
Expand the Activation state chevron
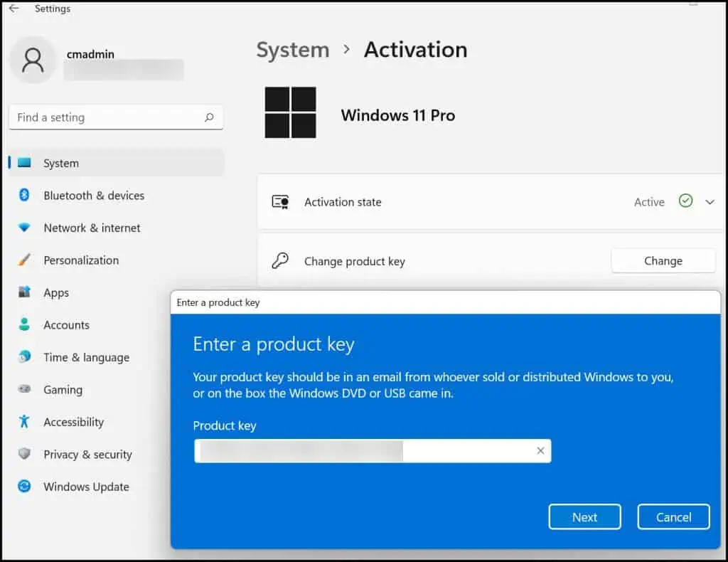coord(710,202)
